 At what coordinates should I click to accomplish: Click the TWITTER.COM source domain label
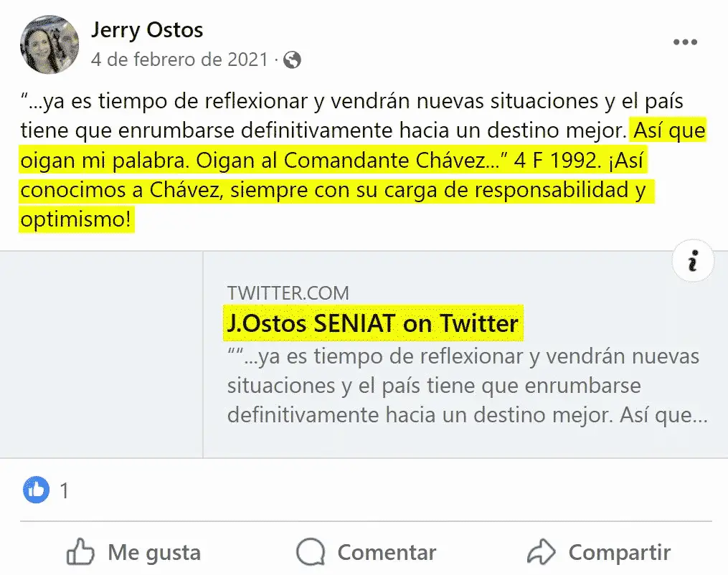pyautogui.click(x=288, y=293)
